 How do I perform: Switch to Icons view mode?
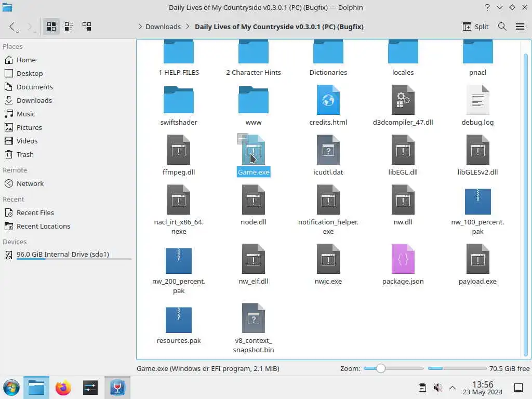tap(51, 26)
